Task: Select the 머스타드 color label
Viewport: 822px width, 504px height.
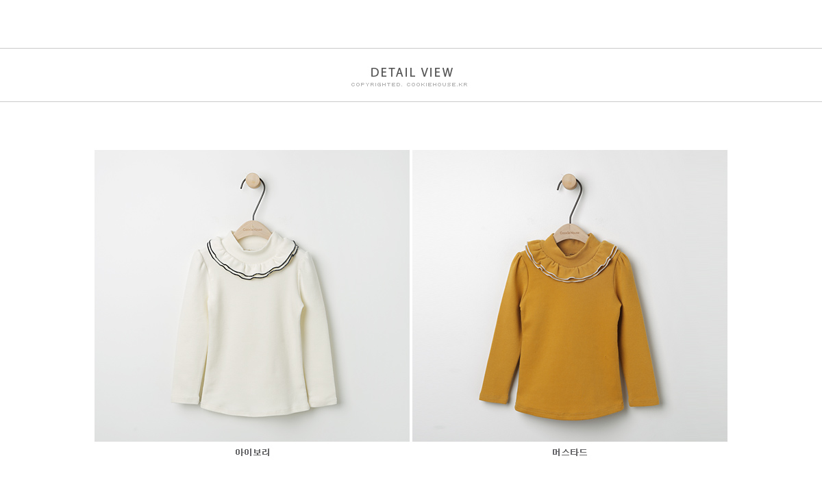Action: (x=570, y=453)
